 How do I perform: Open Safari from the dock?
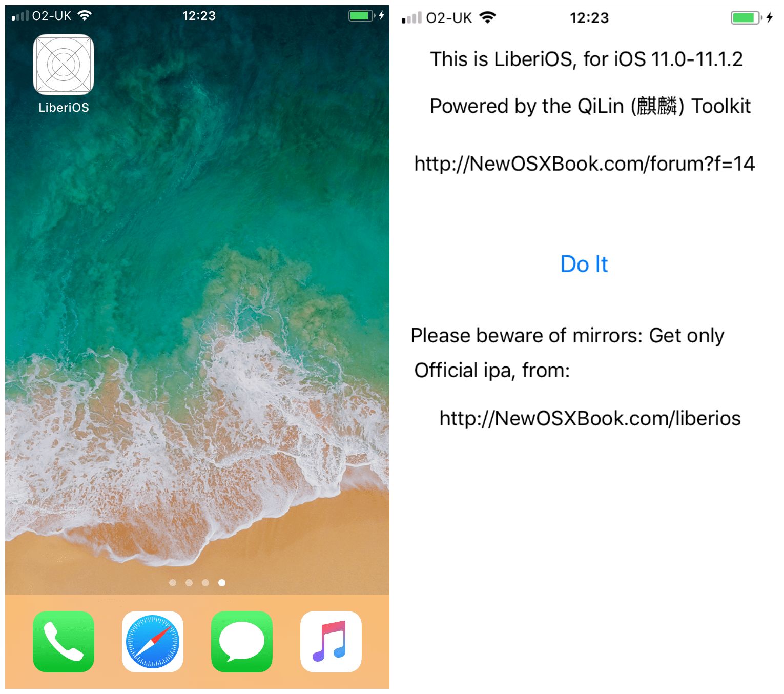pos(153,641)
